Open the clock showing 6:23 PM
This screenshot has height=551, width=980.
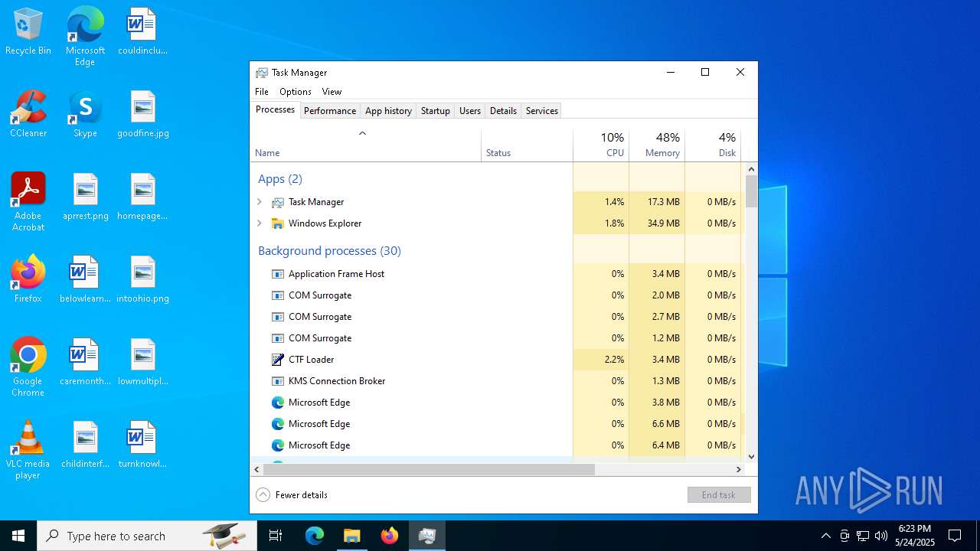tap(915, 536)
